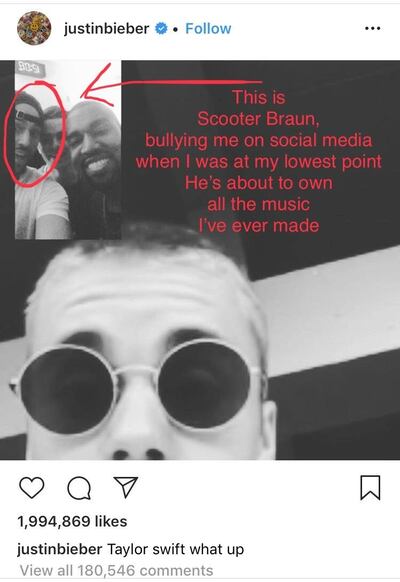
Task: Tap the red overlay text about Scooter Braun
Action: pyautogui.click(x=259, y=161)
